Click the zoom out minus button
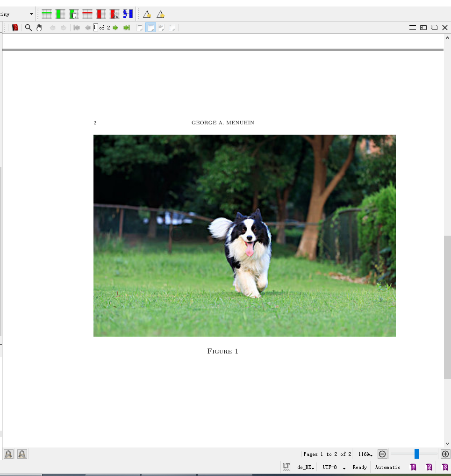This screenshot has width=451, height=476. pyautogui.click(x=382, y=454)
